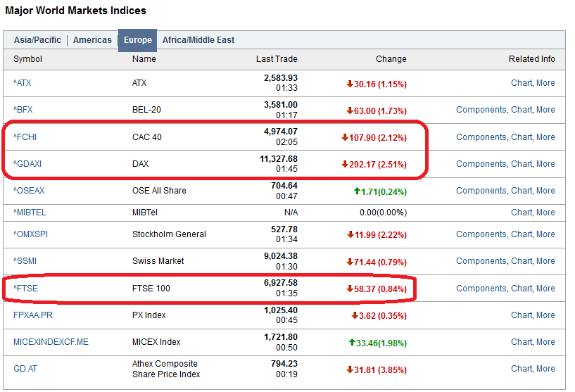Click the Change column header

391,59
